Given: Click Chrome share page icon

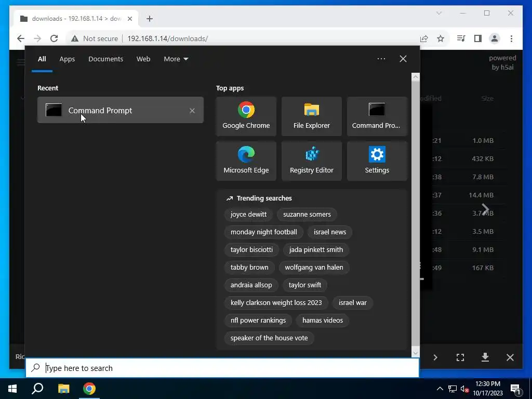Looking at the screenshot, I should [424, 38].
